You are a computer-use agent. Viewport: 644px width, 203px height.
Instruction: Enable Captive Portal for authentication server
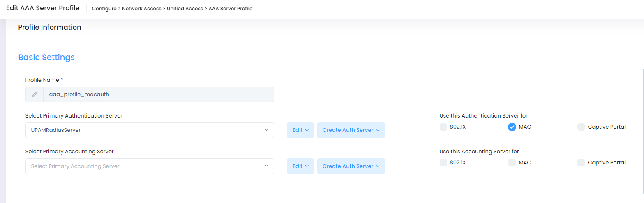pyautogui.click(x=581, y=127)
